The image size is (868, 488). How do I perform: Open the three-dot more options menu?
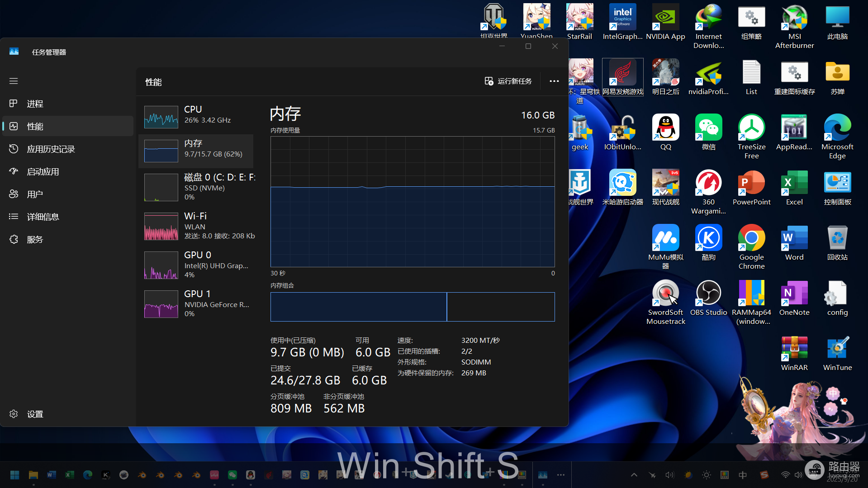click(554, 81)
